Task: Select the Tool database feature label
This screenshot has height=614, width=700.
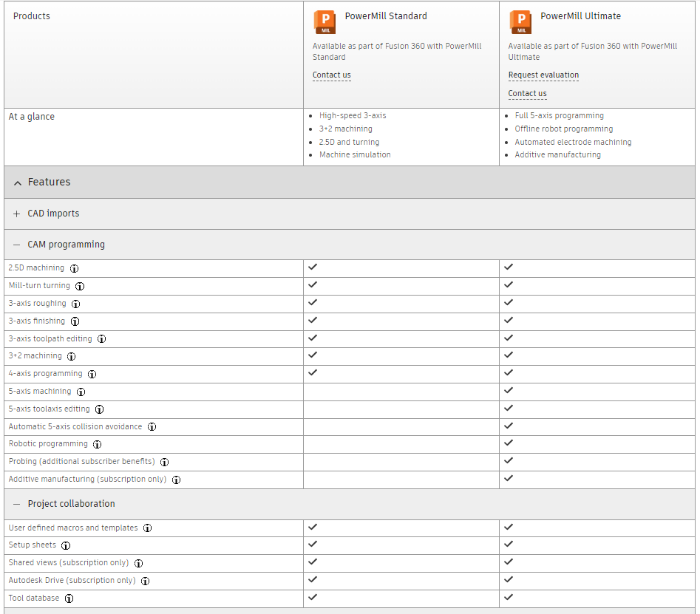Action: (34, 598)
